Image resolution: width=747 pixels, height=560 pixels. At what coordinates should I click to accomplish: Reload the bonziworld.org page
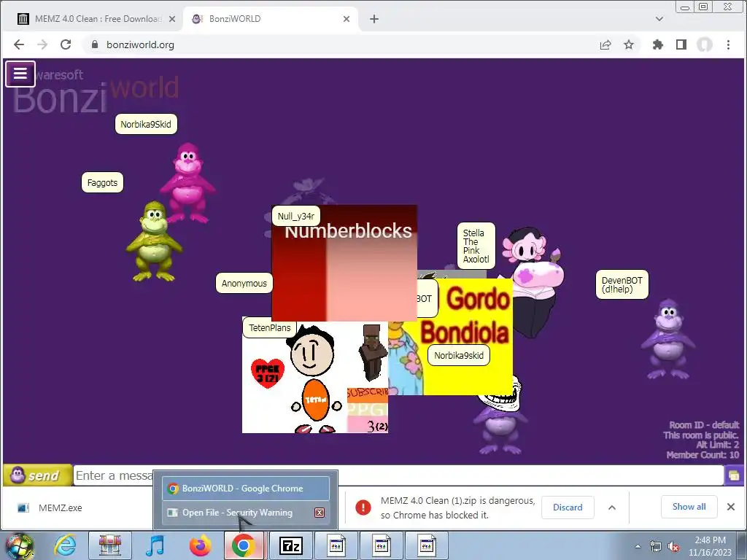pos(66,44)
